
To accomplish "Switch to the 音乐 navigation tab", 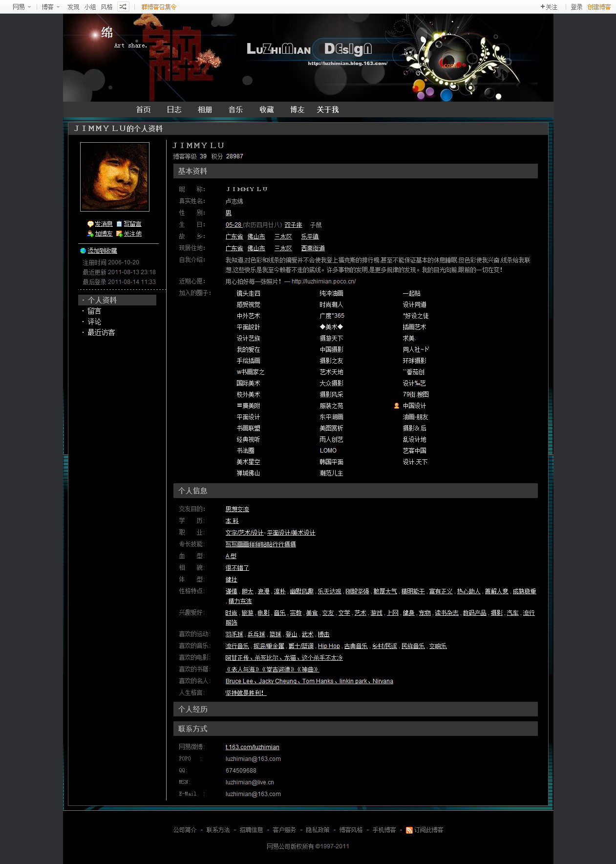I will pyautogui.click(x=235, y=109).
